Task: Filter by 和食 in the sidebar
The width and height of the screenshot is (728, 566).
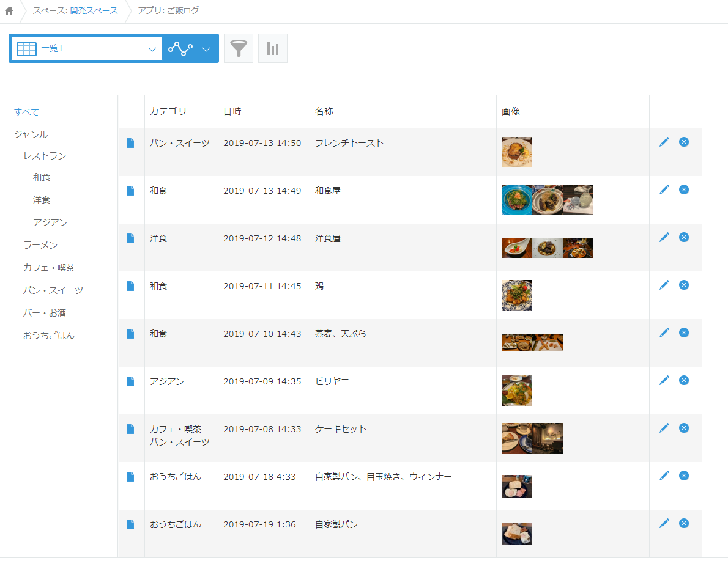Action: pyautogui.click(x=42, y=177)
